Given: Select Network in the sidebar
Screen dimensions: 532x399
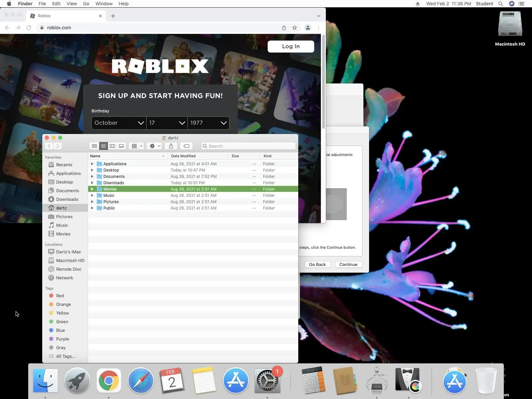Looking at the screenshot, I should [x=65, y=278].
